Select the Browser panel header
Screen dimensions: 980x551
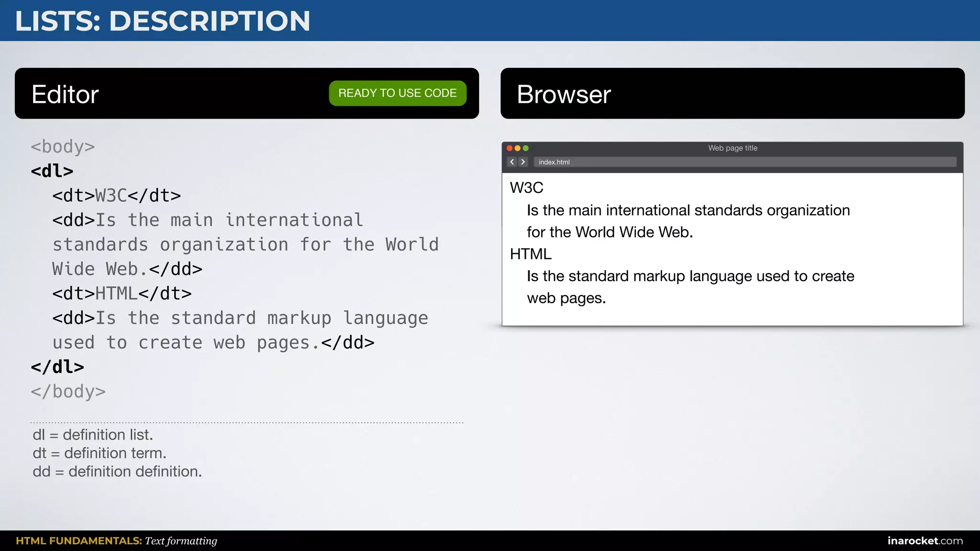tap(564, 94)
